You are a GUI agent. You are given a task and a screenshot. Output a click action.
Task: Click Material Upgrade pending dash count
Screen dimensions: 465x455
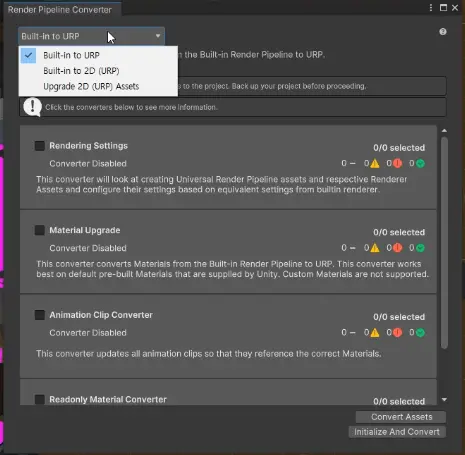click(348, 248)
